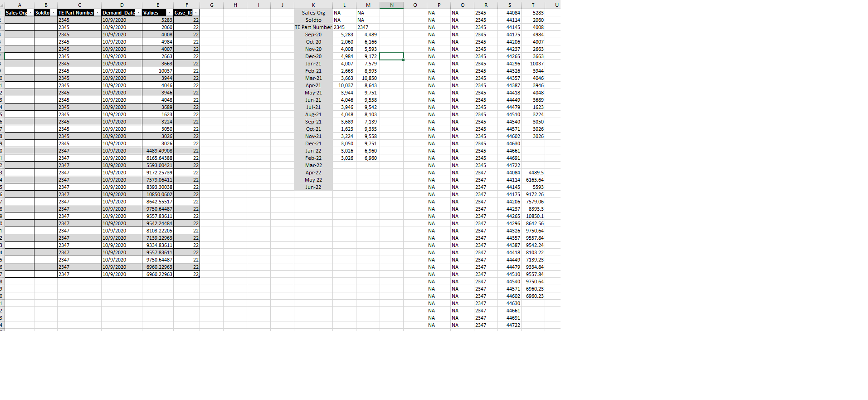Click the 'Soldto' label in column K
The image size is (868, 400).
pyautogui.click(x=313, y=20)
